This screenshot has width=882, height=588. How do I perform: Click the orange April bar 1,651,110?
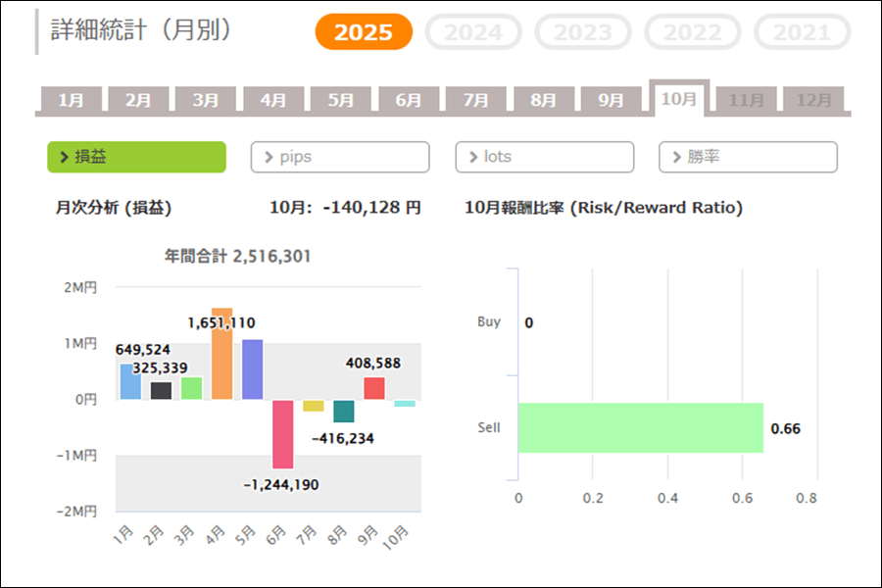(221, 354)
